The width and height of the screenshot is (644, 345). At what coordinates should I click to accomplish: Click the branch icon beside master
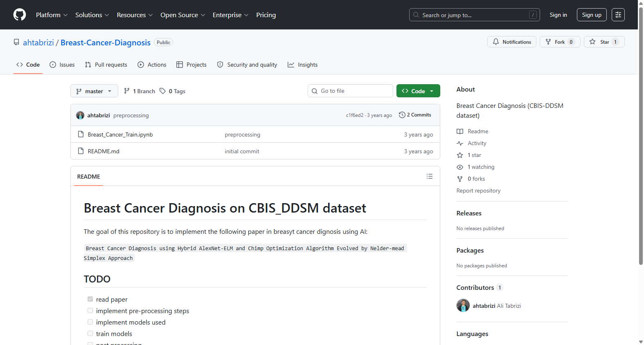[79, 91]
